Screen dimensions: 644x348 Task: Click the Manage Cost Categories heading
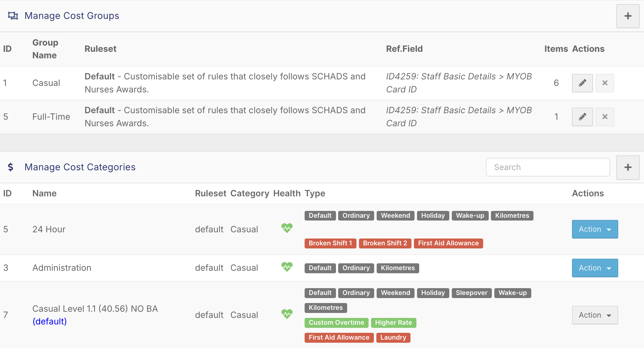(80, 167)
